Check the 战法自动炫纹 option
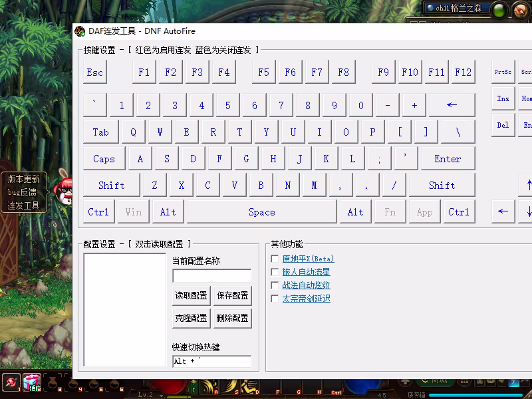Screen dimensions: 532x399 275,285
